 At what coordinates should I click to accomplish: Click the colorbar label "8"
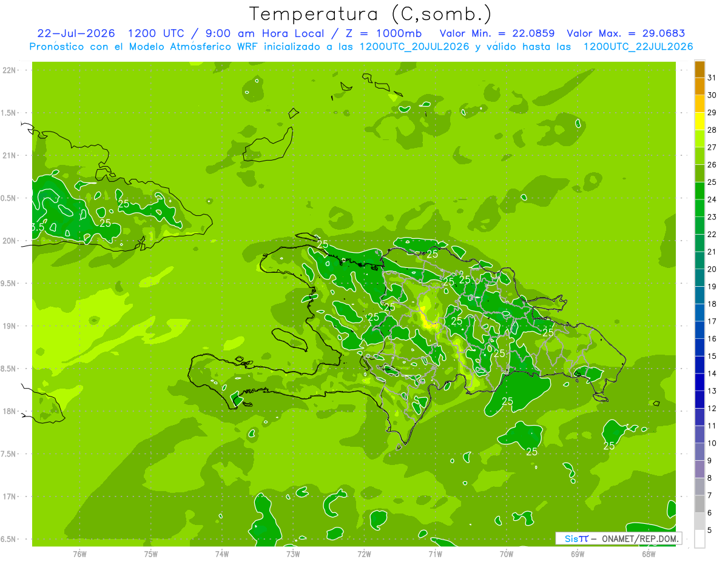click(710, 478)
